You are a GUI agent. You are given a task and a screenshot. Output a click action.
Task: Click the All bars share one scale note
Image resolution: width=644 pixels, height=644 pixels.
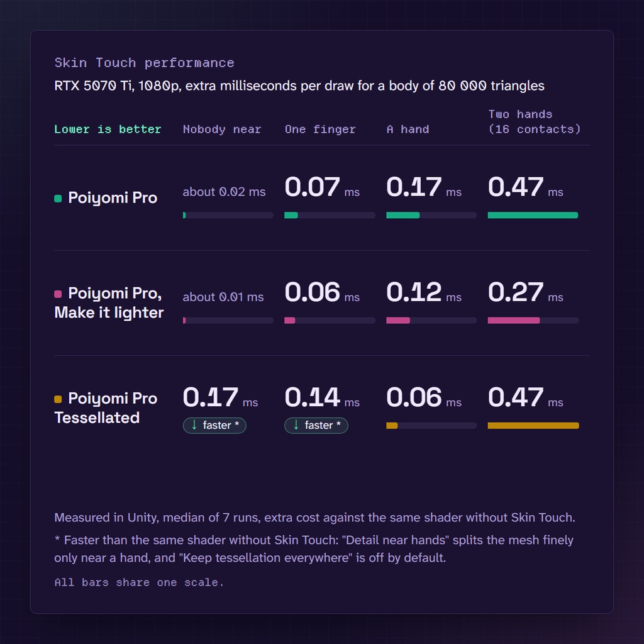coord(139,582)
